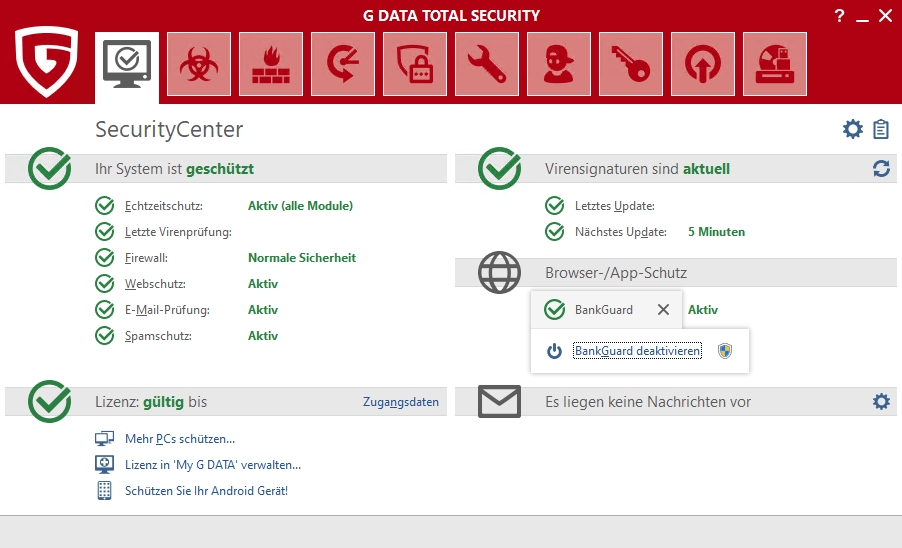Screen dimensions: 902x548
Task: Click the Aktiv status for Webschutz
Action: pyautogui.click(x=263, y=283)
